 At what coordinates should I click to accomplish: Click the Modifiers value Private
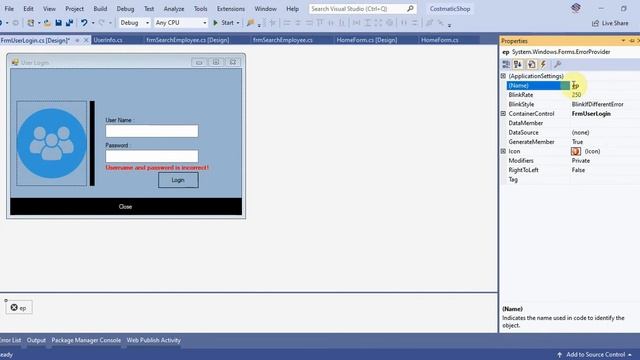(581, 161)
